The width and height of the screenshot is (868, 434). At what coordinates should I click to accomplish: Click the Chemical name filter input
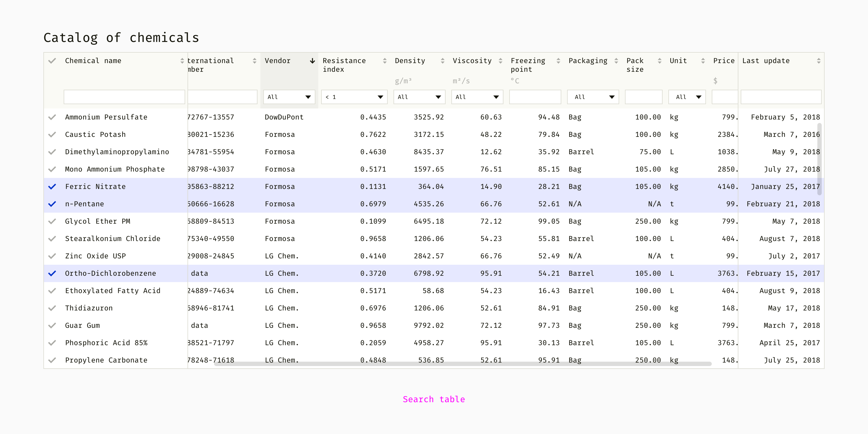pyautogui.click(x=124, y=97)
